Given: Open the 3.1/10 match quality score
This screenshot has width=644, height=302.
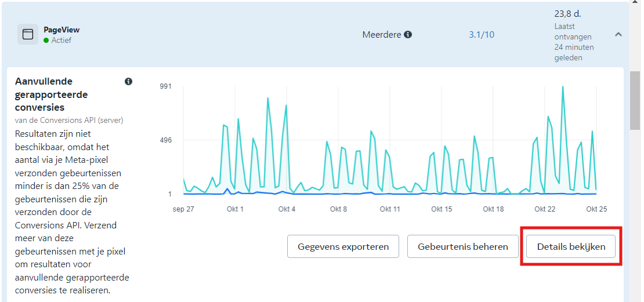Looking at the screenshot, I should click(482, 35).
